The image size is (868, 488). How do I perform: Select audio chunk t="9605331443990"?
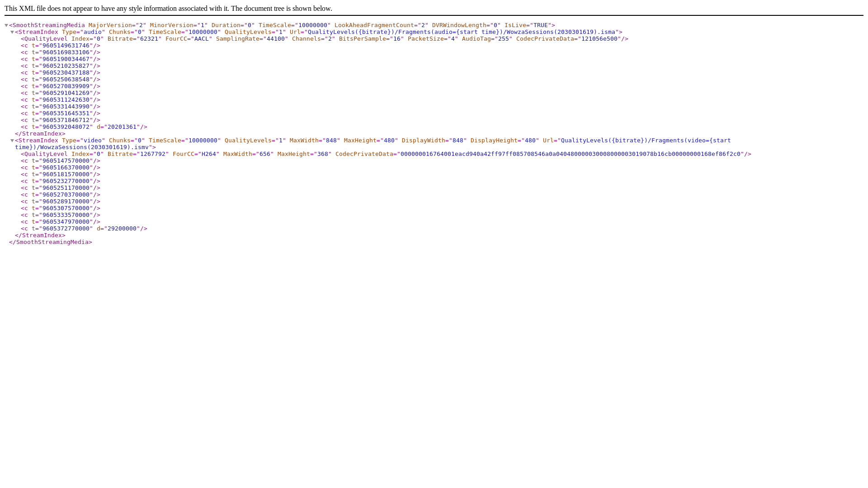61,107
